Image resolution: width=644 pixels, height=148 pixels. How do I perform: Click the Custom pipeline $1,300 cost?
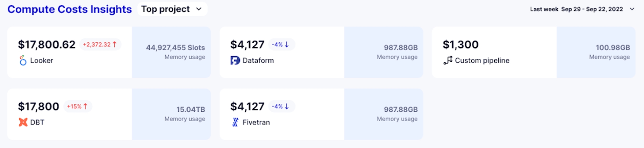point(460,44)
